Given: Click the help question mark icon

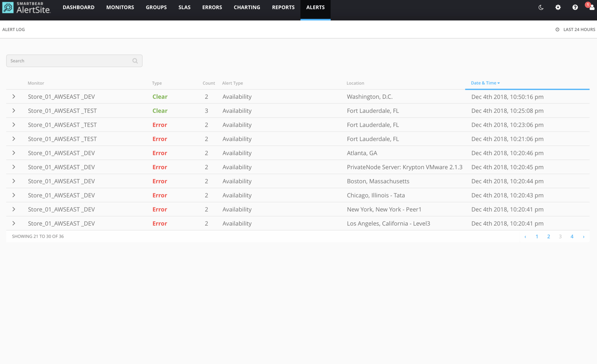Looking at the screenshot, I should coord(575,7).
